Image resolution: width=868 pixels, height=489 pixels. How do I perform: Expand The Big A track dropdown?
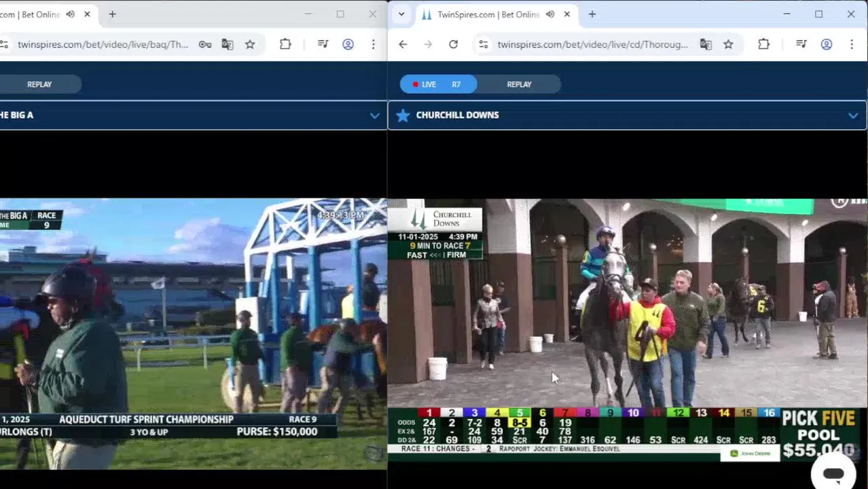(374, 115)
